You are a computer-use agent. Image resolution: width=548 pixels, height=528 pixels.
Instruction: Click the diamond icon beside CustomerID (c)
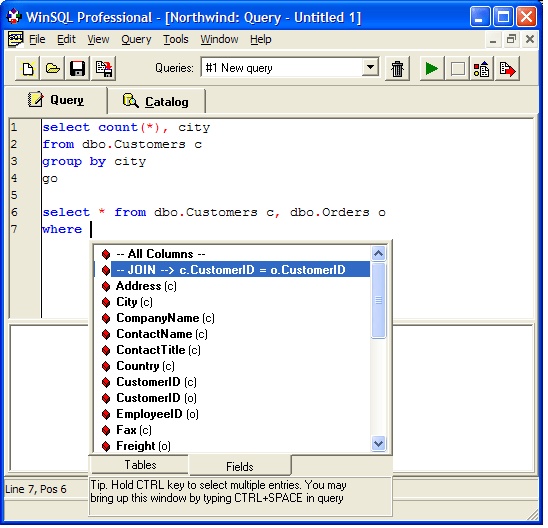[x=106, y=382]
